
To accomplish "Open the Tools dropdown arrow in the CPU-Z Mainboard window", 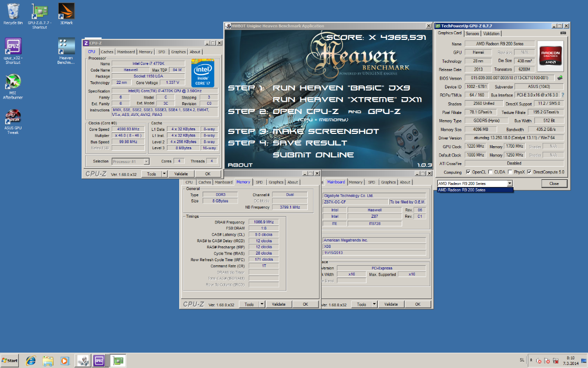I will click(x=374, y=305).
